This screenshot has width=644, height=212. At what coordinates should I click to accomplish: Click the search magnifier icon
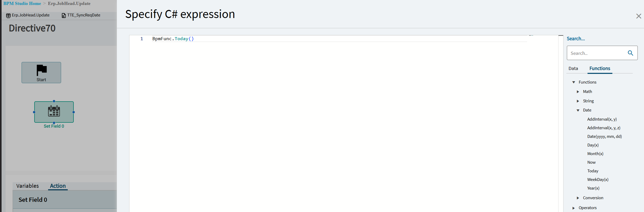click(x=630, y=53)
